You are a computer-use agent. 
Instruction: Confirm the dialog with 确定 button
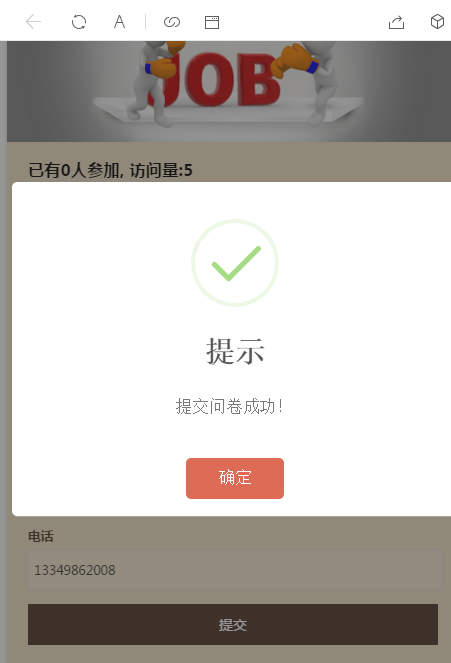[x=235, y=478]
